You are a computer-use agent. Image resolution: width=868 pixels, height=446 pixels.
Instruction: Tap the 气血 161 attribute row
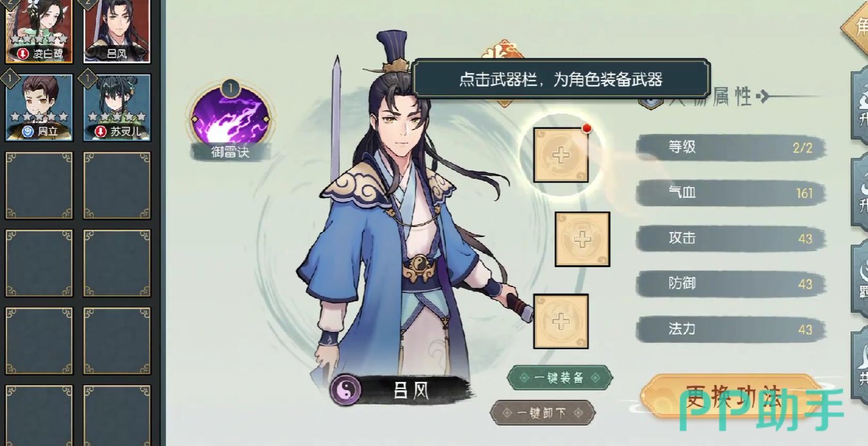coord(731,193)
